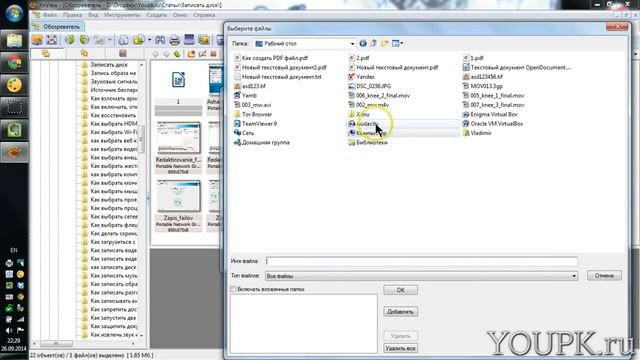Click the green Back arrow toolbar icon
Image resolution: width=640 pixels, height=360 pixels.
70,40
